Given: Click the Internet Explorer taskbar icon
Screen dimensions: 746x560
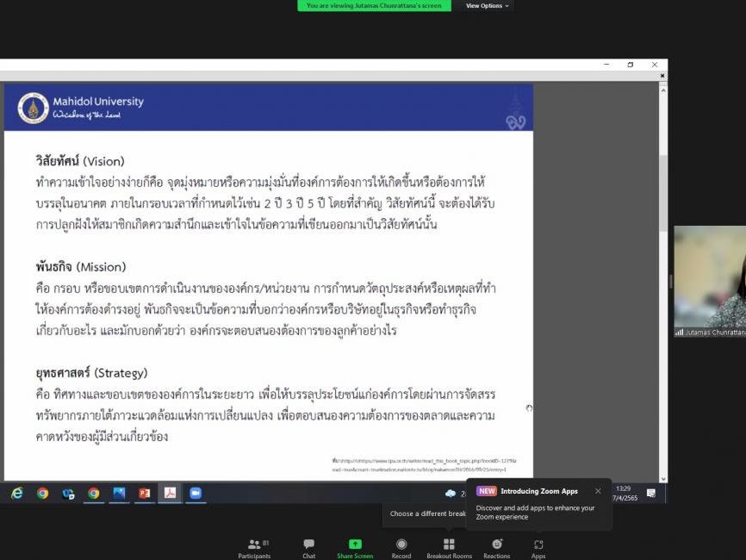Looking at the screenshot, I should click(x=17, y=493).
